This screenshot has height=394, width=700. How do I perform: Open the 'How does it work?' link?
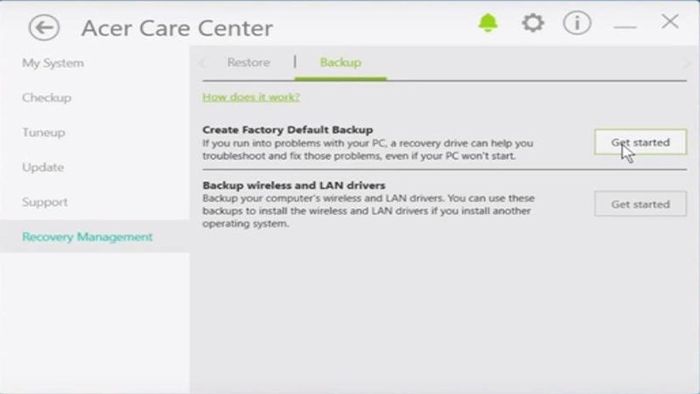point(251,97)
